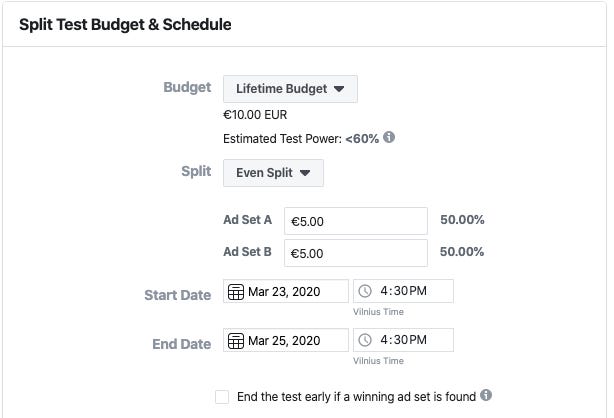This screenshot has width=614, height=418.
Task: Click the Start Date calendar icon
Action: [x=236, y=292]
